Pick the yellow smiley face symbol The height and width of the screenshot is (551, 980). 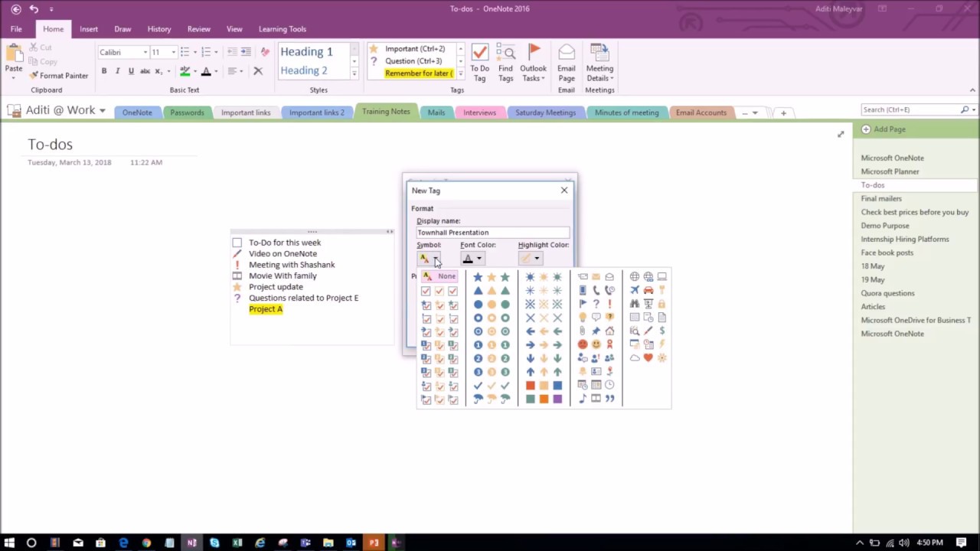point(596,344)
